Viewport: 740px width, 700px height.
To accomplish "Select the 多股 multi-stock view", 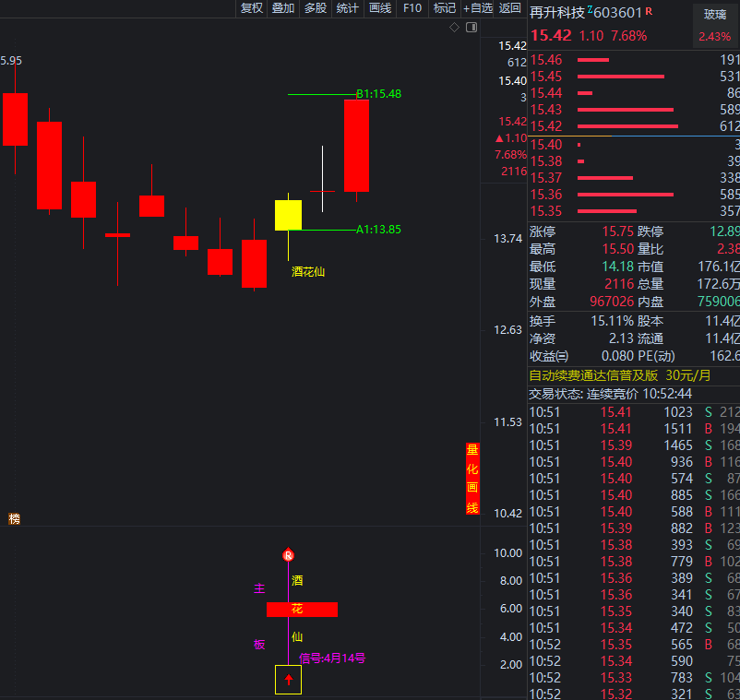I will point(316,8).
